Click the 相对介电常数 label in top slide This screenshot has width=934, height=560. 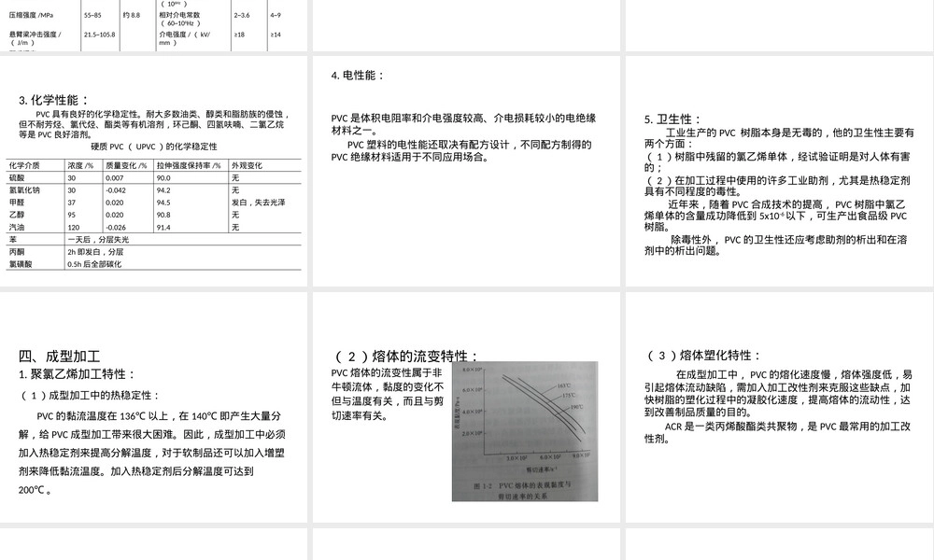tap(179, 15)
